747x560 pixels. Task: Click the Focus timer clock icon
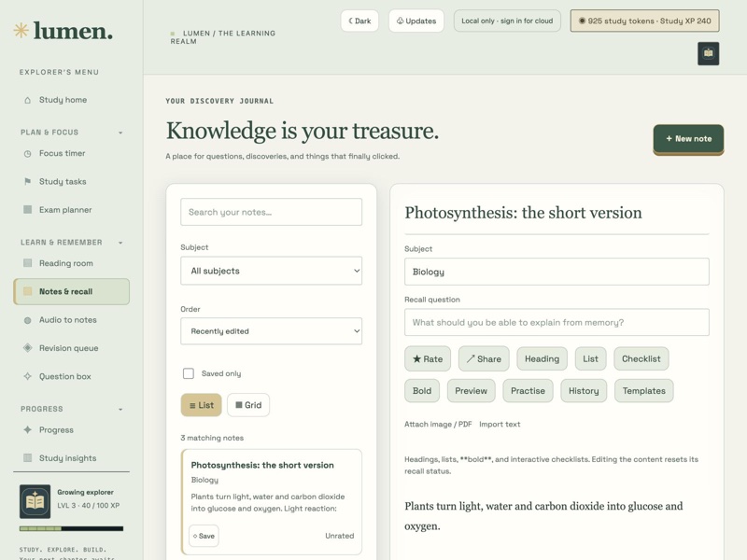[x=28, y=153]
